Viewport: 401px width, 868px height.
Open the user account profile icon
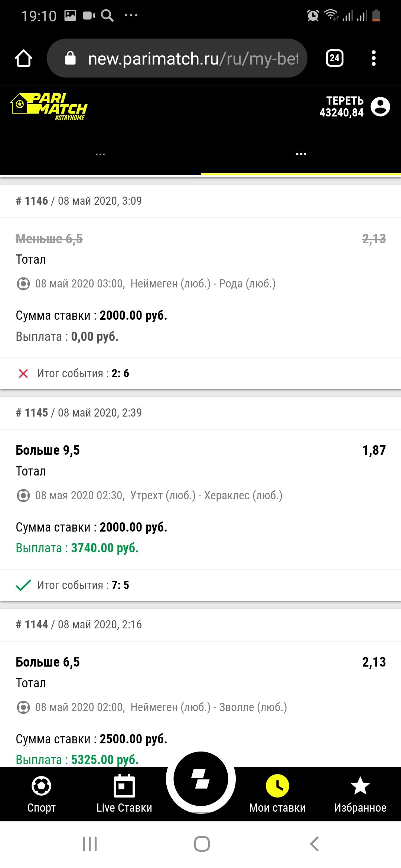click(381, 107)
